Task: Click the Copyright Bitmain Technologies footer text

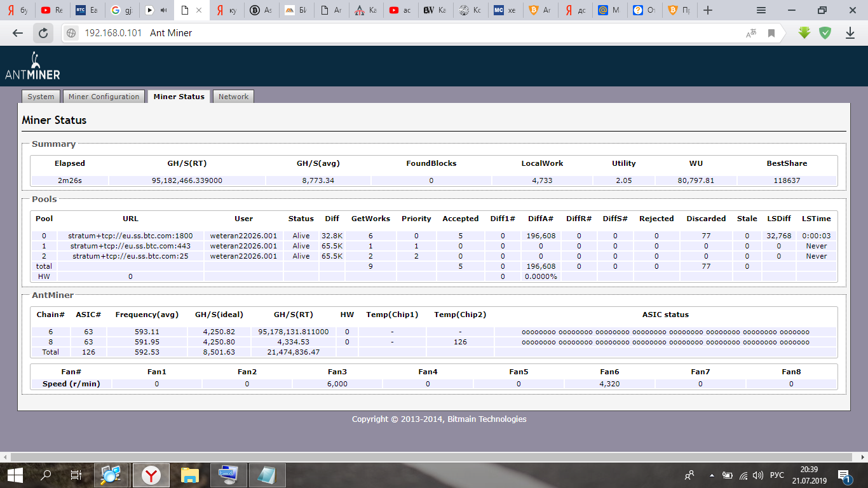Action: 439,419
